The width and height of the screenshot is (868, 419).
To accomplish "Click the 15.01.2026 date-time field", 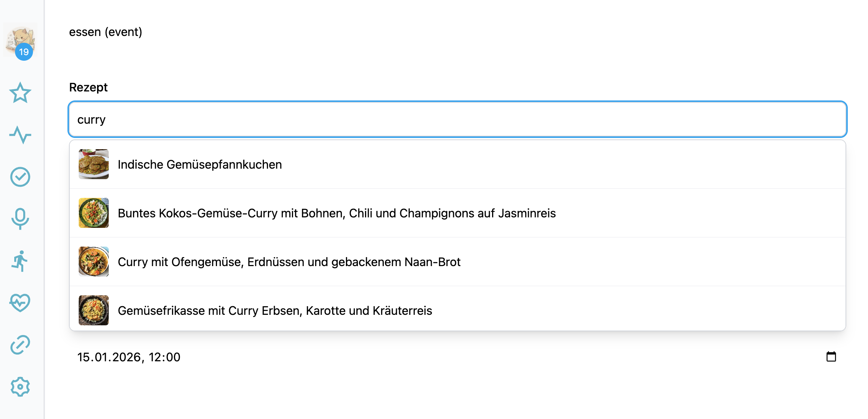I will click(129, 357).
